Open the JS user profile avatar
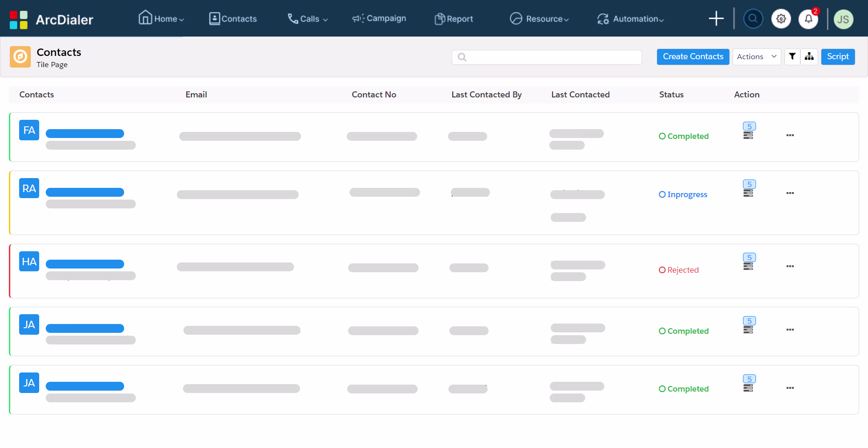Screen dimensions: 868x448 pyautogui.click(x=843, y=19)
